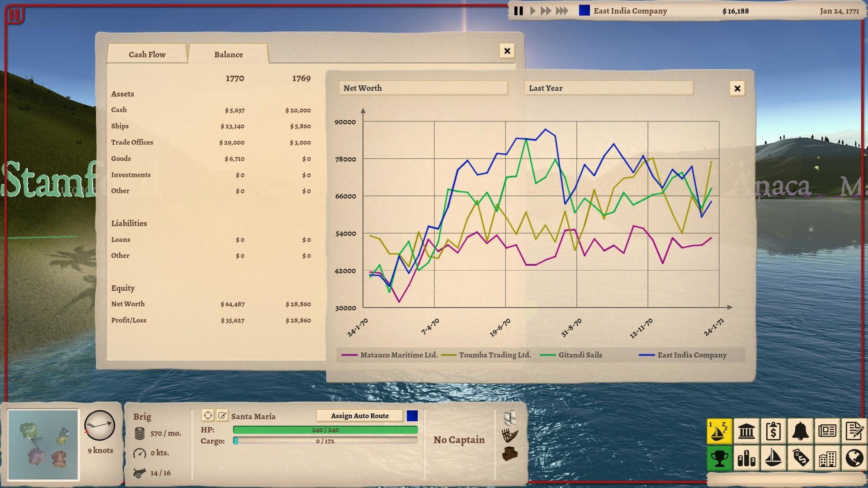Click the monthly cost coins icon
The image size is (868, 488).
140,433
